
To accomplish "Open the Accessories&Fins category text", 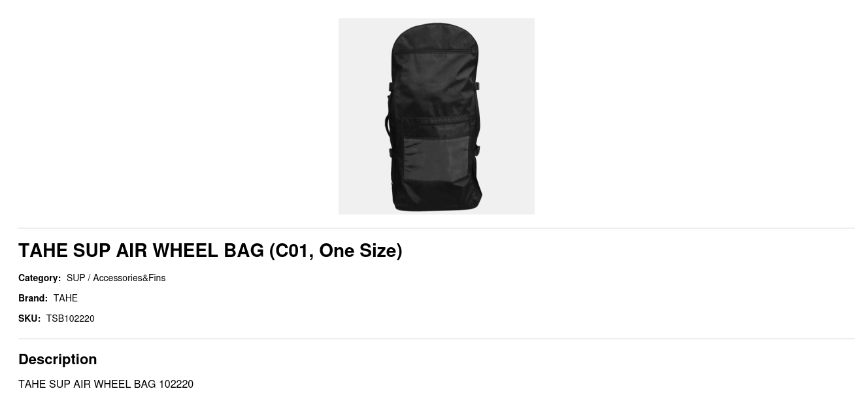I will [129, 278].
